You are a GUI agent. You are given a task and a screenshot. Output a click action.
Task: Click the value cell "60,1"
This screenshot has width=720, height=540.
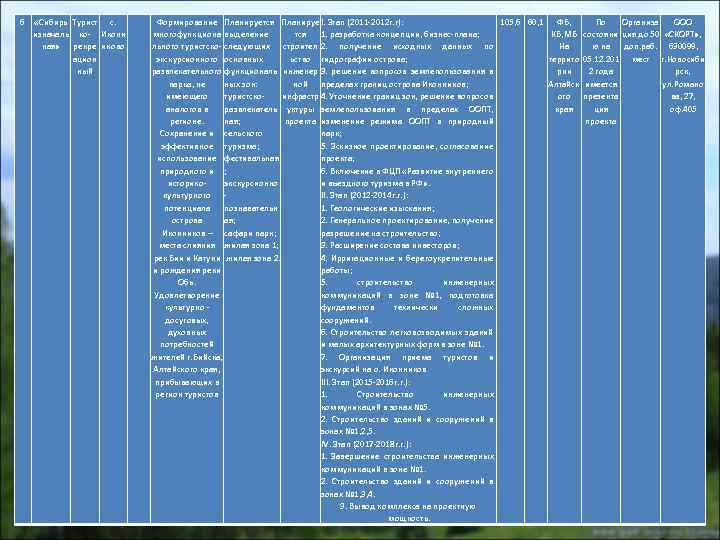point(535,22)
